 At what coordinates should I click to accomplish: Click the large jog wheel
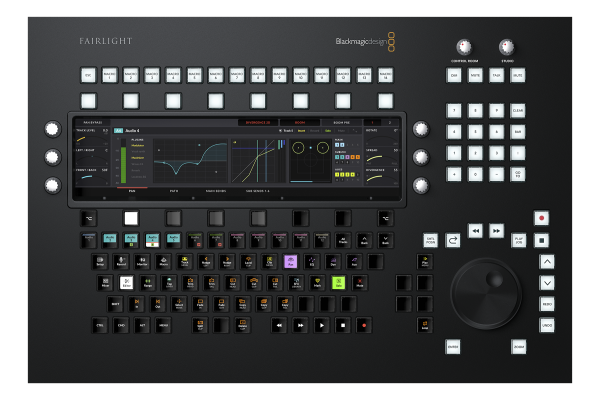click(x=486, y=294)
